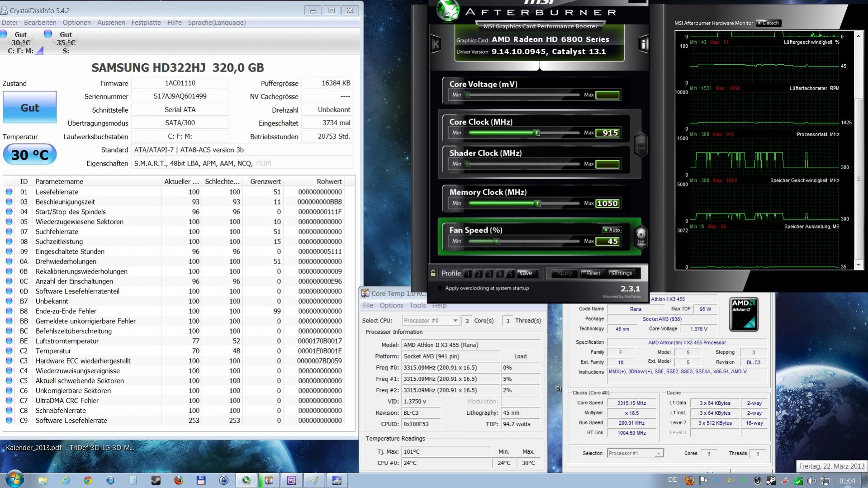Screen dimensions: 868x488
Task: Click the Fan Speed slider handle
Action: 497,241
